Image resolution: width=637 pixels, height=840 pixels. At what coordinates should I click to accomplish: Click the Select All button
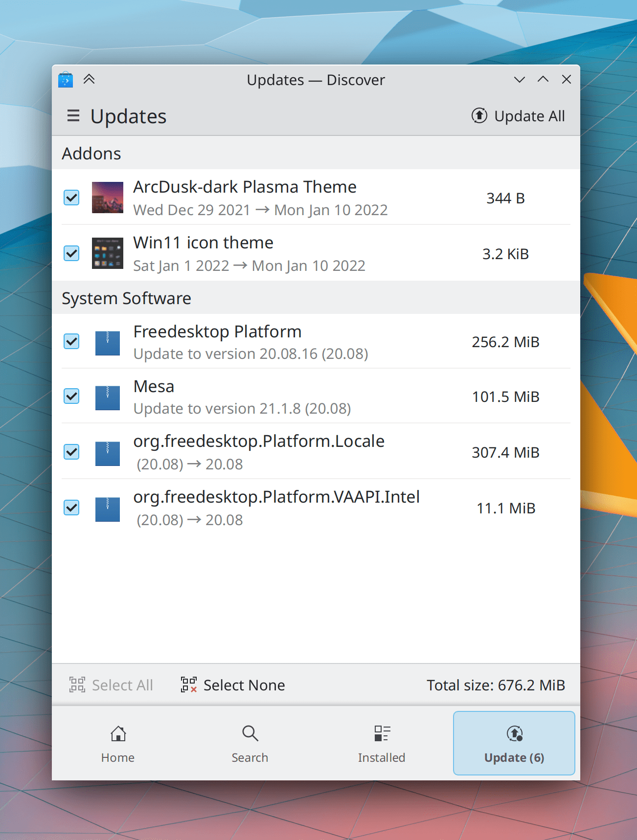111,685
